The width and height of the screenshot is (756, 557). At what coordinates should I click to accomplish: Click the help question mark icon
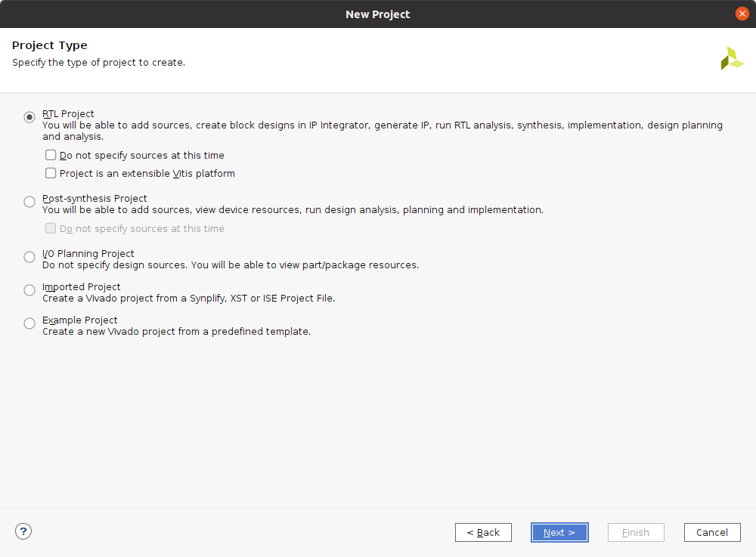point(23,531)
